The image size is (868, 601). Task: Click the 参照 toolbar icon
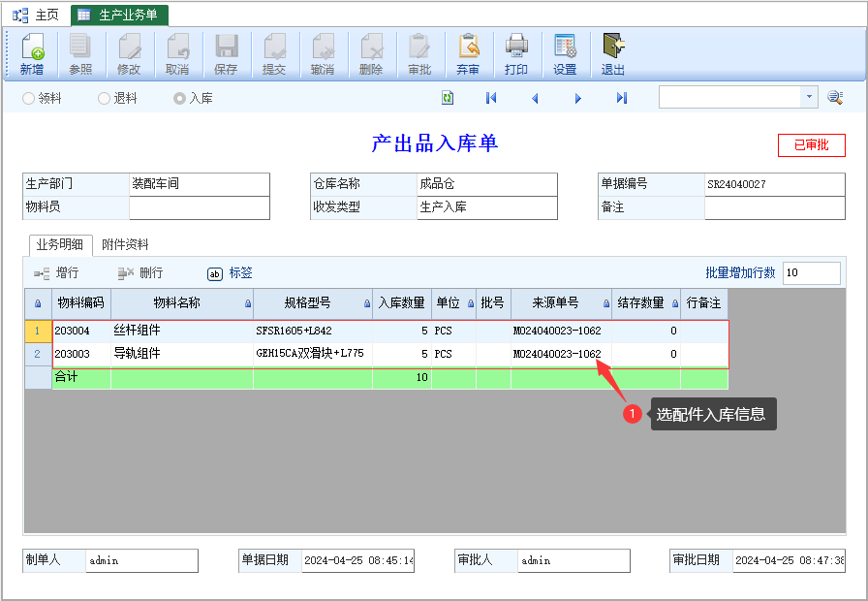[x=80, y=54]
